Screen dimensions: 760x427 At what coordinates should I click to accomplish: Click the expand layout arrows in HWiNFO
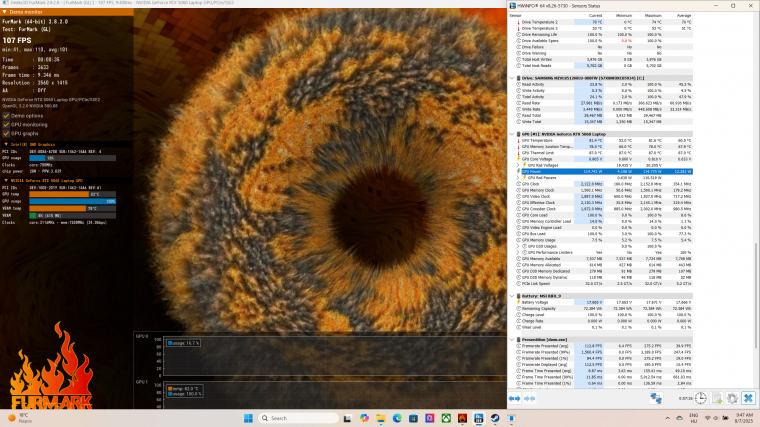(514, 398)
